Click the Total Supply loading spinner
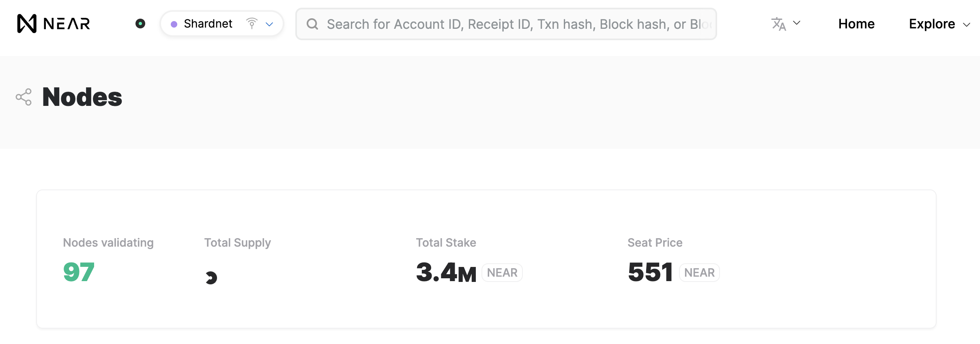Image resolution: width=980 pixels, height=344 pixels. point(211,277)
